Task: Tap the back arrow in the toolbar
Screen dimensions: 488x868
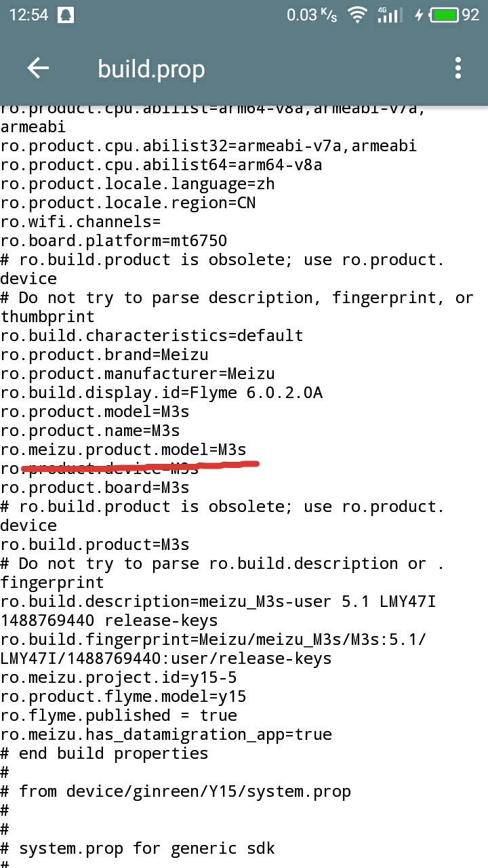Action: coord(38,68)
